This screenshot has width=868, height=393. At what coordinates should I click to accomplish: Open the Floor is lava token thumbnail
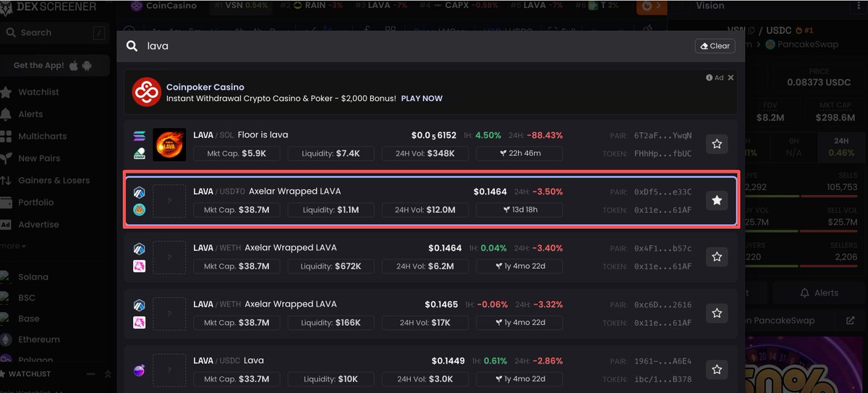point(169,144)
